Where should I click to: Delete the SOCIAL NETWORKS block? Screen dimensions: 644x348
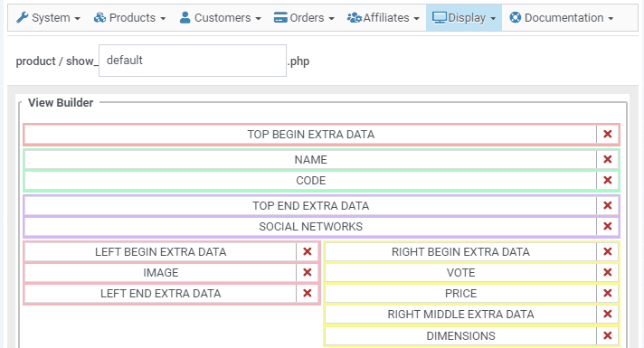pos(608,226)
